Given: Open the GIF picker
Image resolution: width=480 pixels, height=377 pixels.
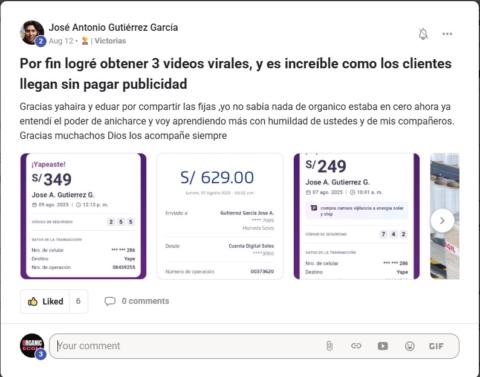Looking at the screenshot, I should [x=436, y=346].
